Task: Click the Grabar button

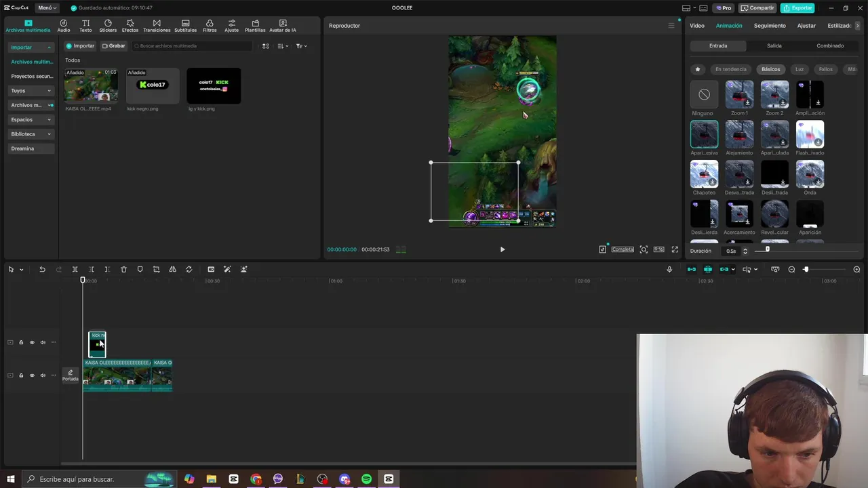Action: (x=113, y=46)
